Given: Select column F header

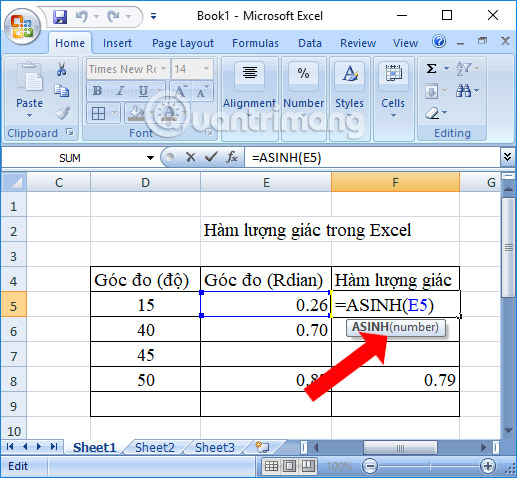Looking at the screenshot, I should pos(395,182).
